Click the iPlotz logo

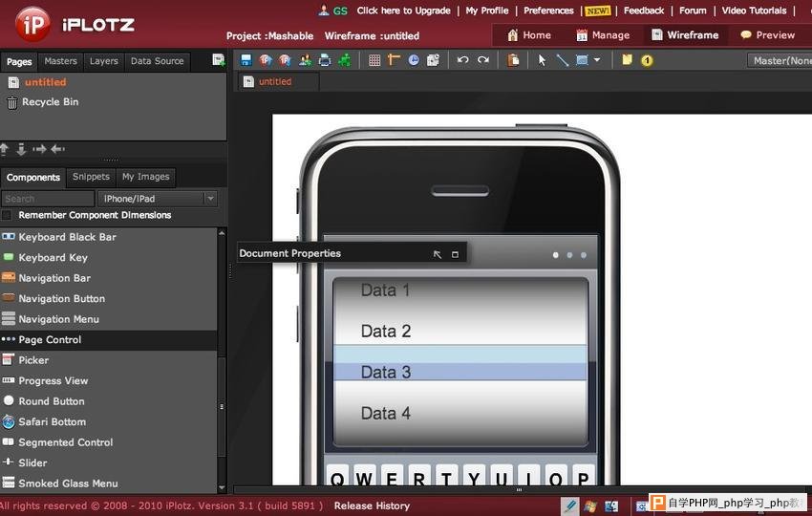(x=75, y=24)
